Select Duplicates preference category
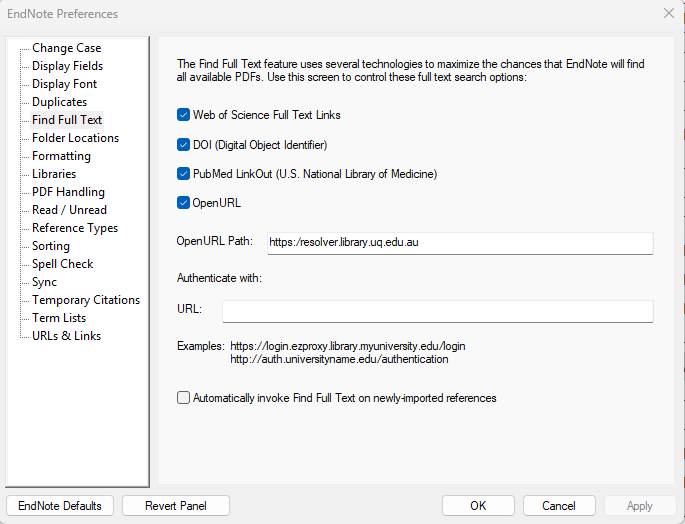 (59, 102)
